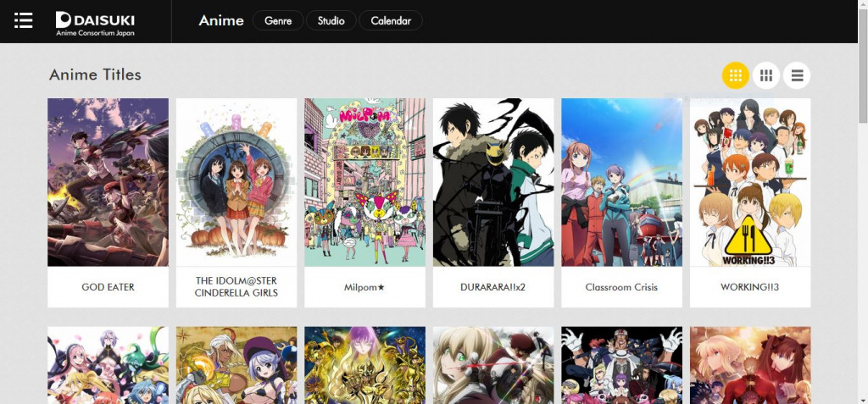Screen dimensions: 868x404
Task: Switch to large grid view
Action: coord(765,75)
